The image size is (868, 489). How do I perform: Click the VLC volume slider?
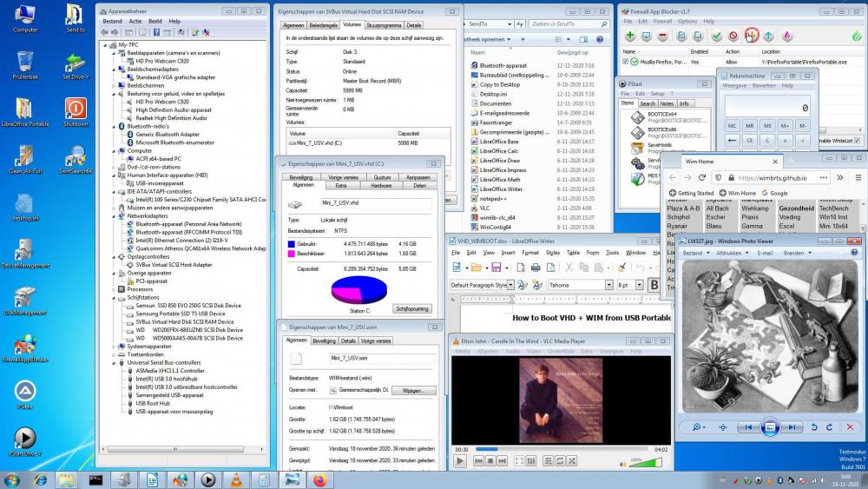pos(646,461)
